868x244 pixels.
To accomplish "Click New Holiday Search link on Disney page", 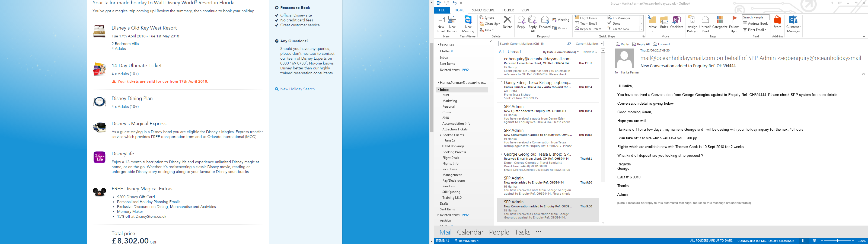I will click(x=298, y=89).
